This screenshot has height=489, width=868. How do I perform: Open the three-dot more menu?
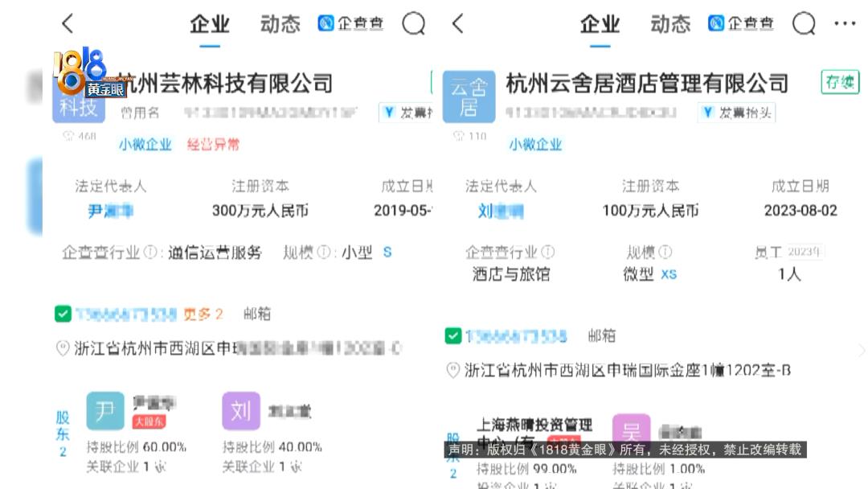pyautogui.click(x=845, y=23)
